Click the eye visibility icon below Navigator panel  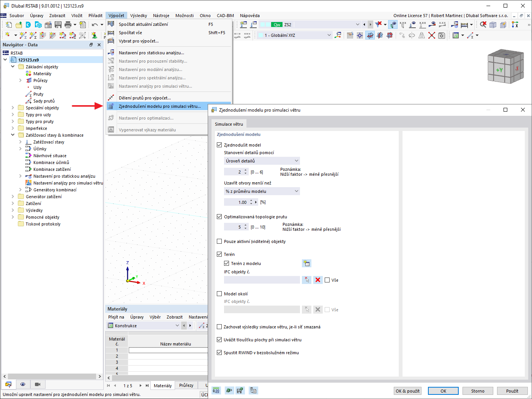click(x=23, y=384)
